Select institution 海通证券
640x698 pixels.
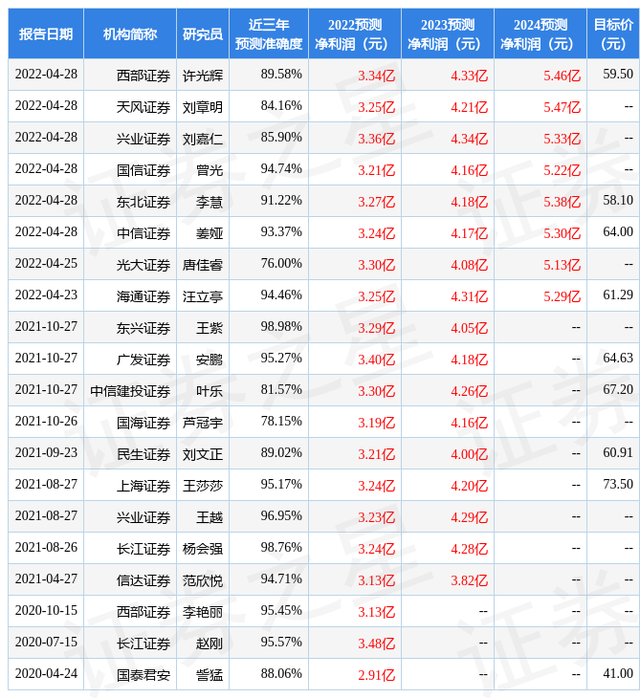tap(143, 296)
